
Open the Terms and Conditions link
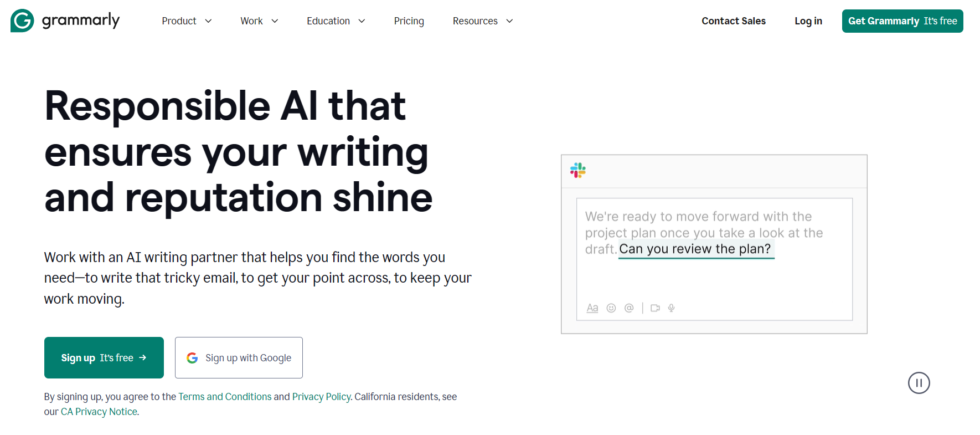224,396
